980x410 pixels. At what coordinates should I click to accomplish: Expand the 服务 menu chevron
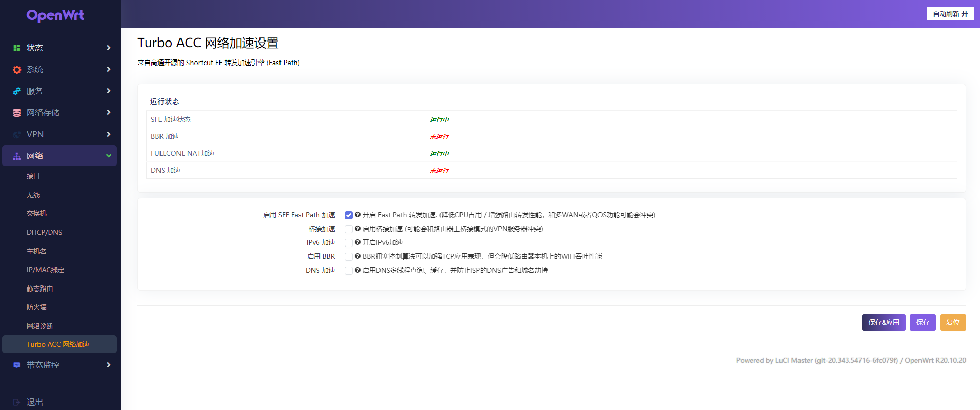(109, 91)
